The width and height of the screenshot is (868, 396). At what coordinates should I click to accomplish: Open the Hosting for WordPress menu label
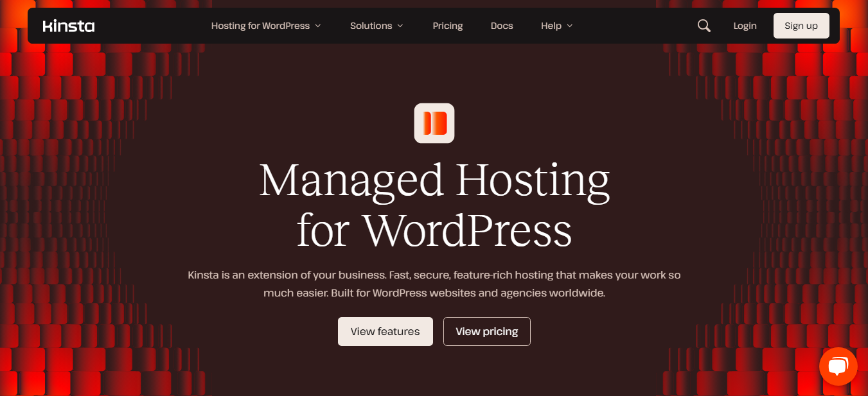[x=260, y=26]
